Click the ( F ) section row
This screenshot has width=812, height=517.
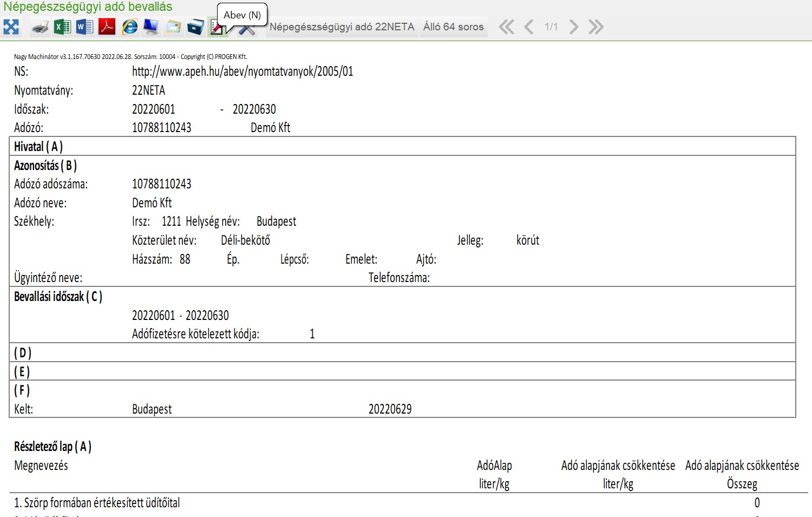click(402, 390)
